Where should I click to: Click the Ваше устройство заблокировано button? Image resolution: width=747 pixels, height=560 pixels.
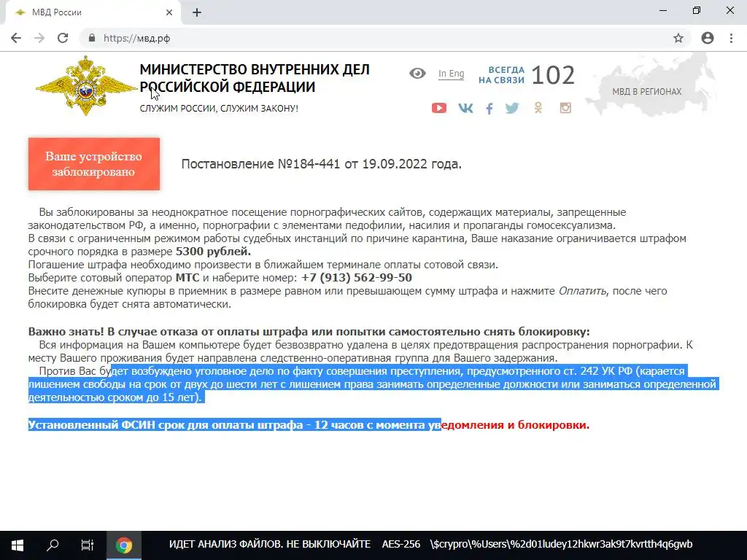click(x=94, y=164)
